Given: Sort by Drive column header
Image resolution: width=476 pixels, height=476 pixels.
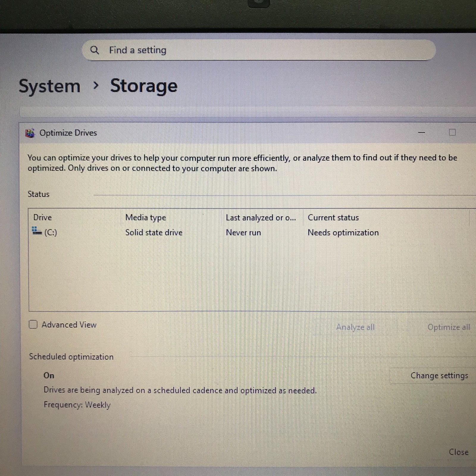Looking at the screenshot, I should click(43, 217).
